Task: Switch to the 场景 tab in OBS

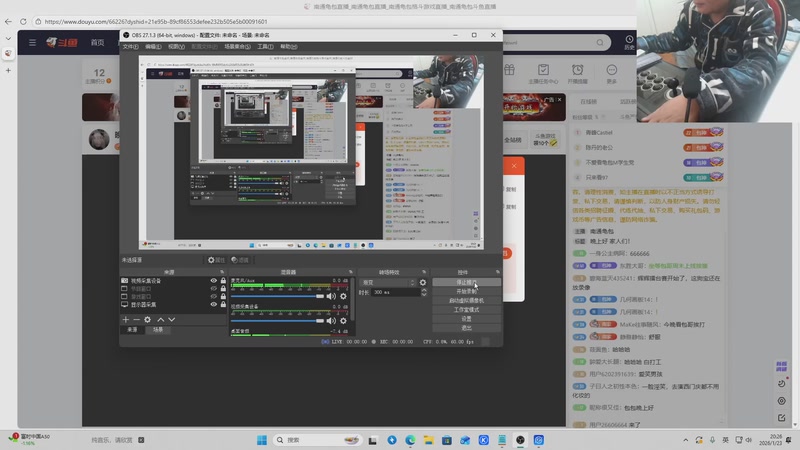Action: (158, 330)
